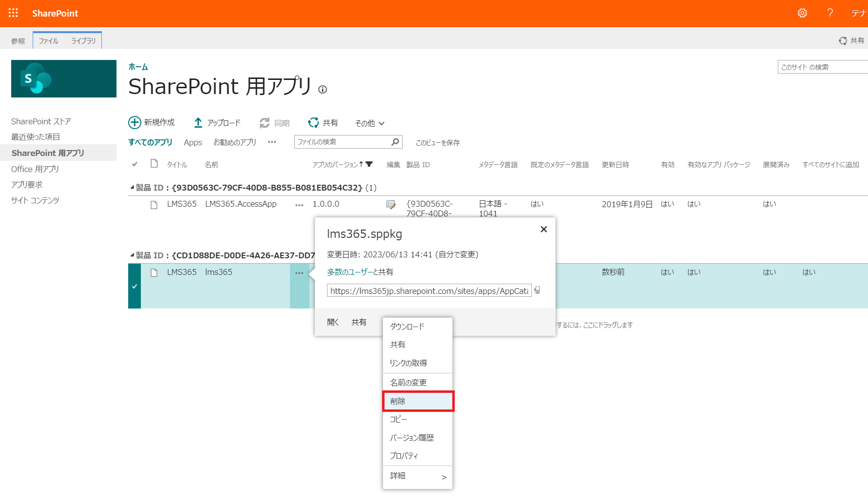The image size is (868, 503).
Task: Click アプリのバージョン column sort filter
Action: click(369, 164)
